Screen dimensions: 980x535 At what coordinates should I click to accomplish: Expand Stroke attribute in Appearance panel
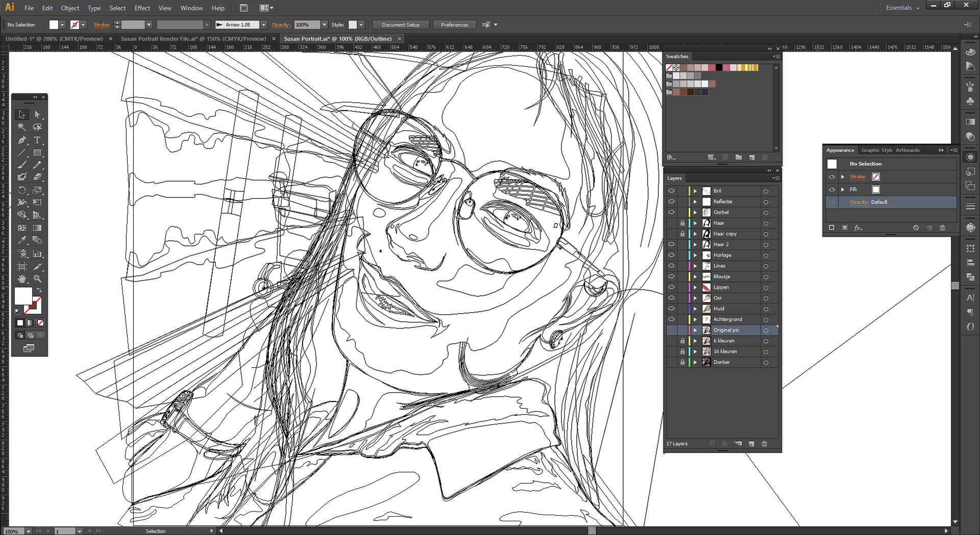(843, 176)
